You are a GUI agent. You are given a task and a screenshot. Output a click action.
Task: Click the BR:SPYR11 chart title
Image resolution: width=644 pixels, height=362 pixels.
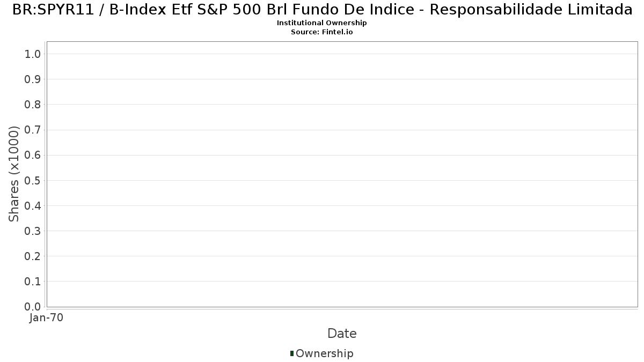coord(322,10)
